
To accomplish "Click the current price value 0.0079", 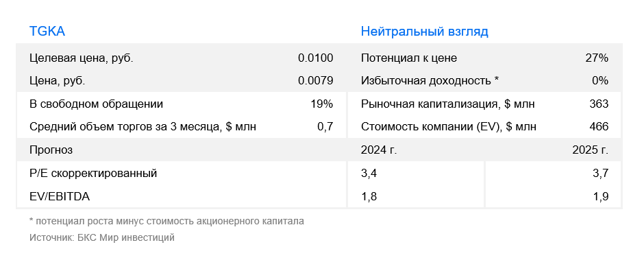I will (x=315, y=81).
